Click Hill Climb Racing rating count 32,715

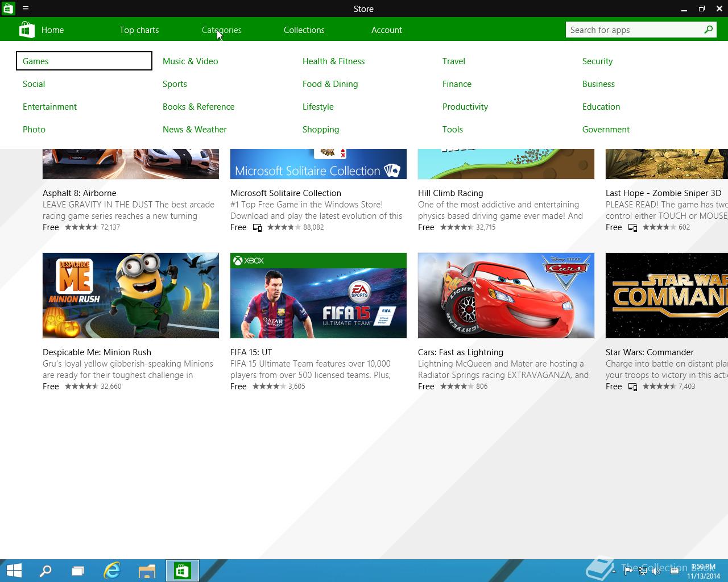tap(486, 227)
